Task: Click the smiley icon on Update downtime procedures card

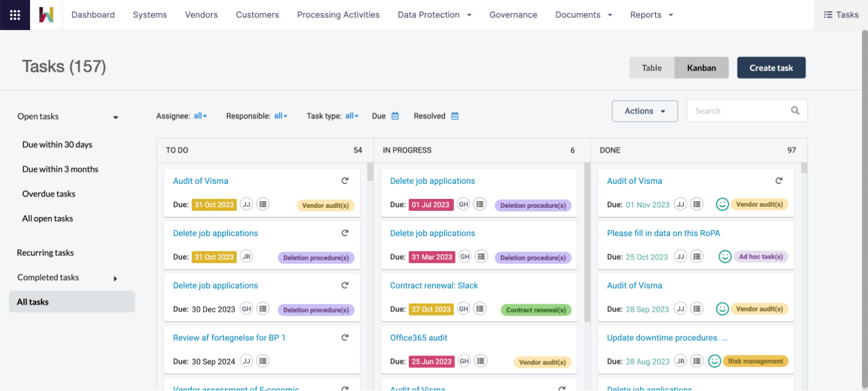Action: [715, 361]
